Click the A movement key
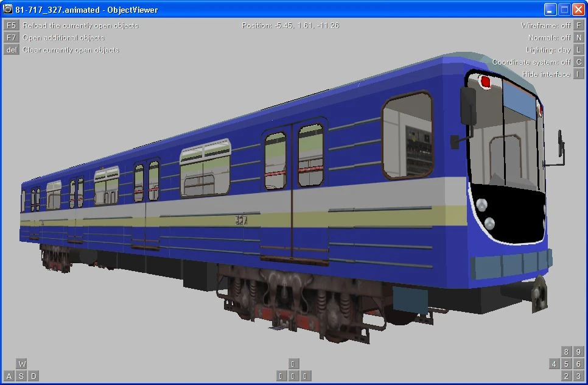Viewport: 588px width, 385px height. point(9,376)
